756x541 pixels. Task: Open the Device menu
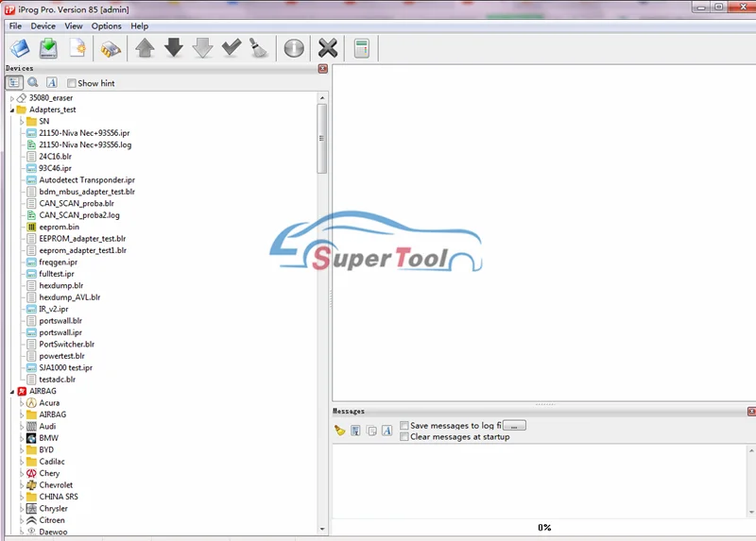pos(43,26)
